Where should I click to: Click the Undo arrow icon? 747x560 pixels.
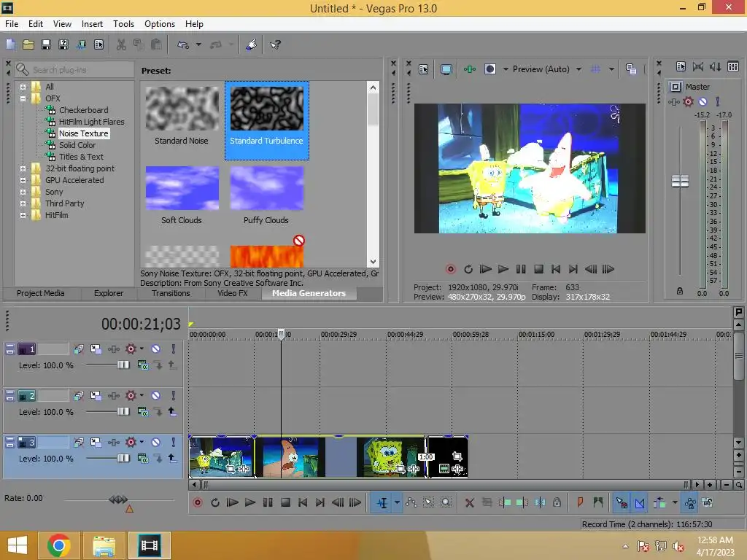click(x=183, y=44)
